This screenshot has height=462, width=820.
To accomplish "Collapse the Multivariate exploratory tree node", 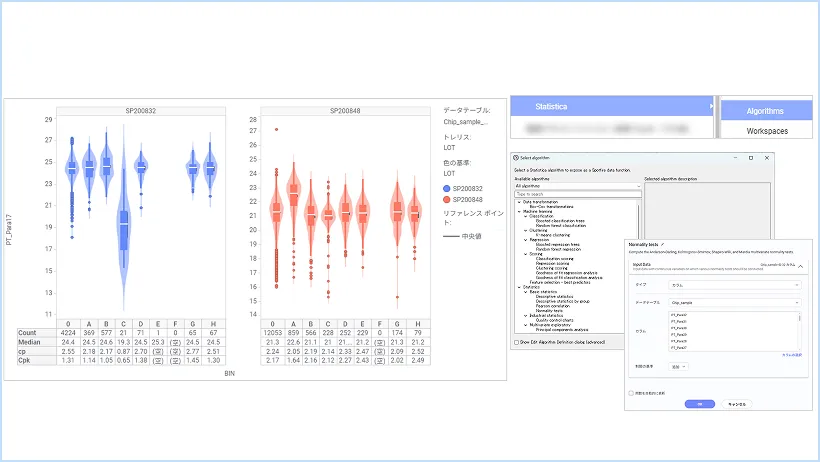I will point(526,325).
